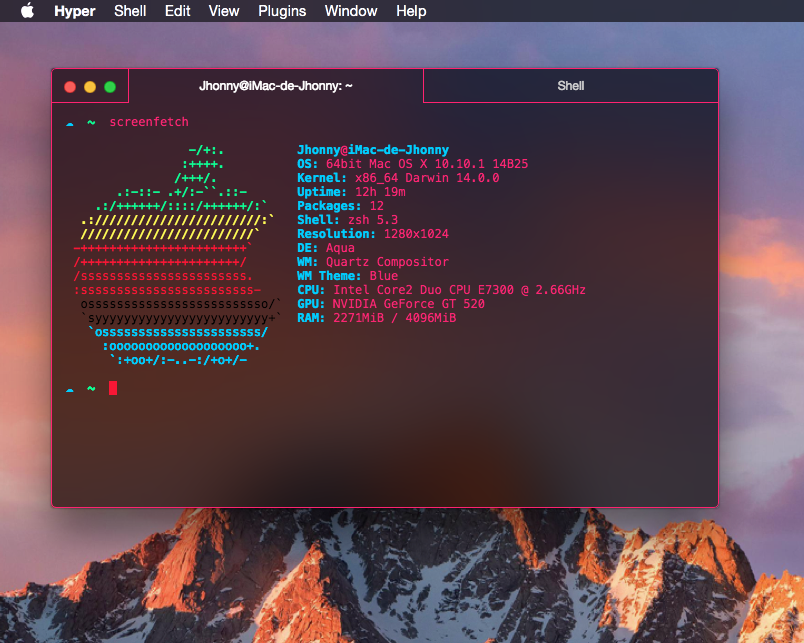Click the ASCII Apple logo art
Screen dimensions: 804x643
coord(177,255)
